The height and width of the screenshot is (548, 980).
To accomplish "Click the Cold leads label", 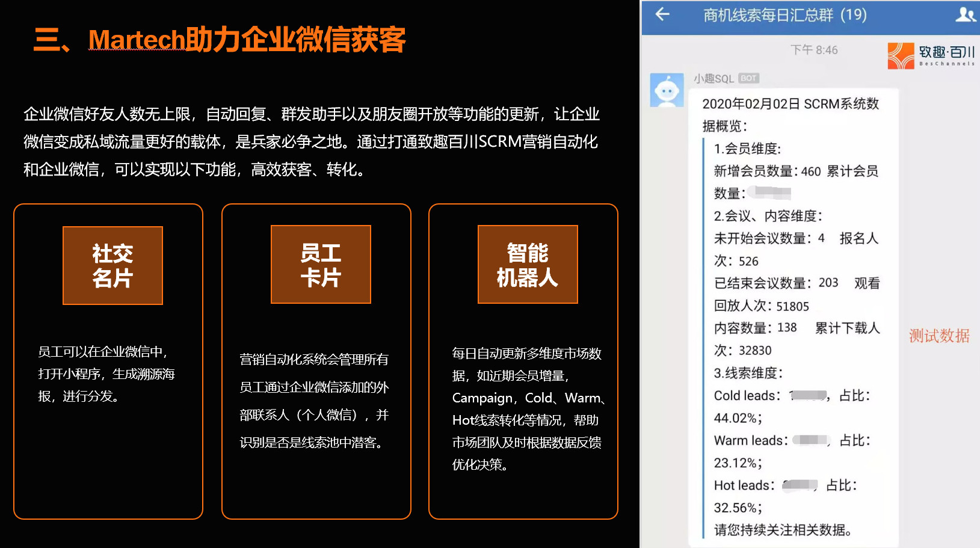I will click(x=747, y=396).
